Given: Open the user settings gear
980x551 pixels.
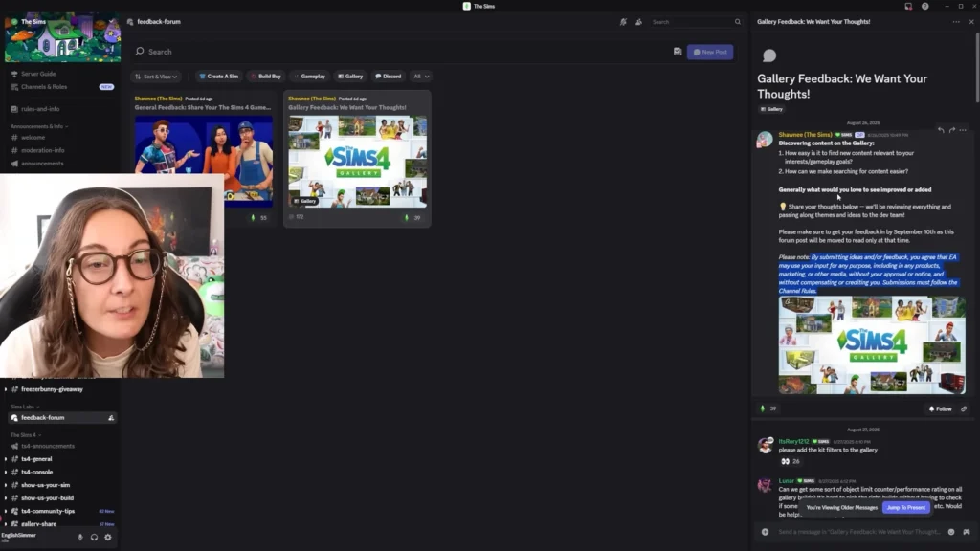Looking at the screenshot, I should (107, 538).
